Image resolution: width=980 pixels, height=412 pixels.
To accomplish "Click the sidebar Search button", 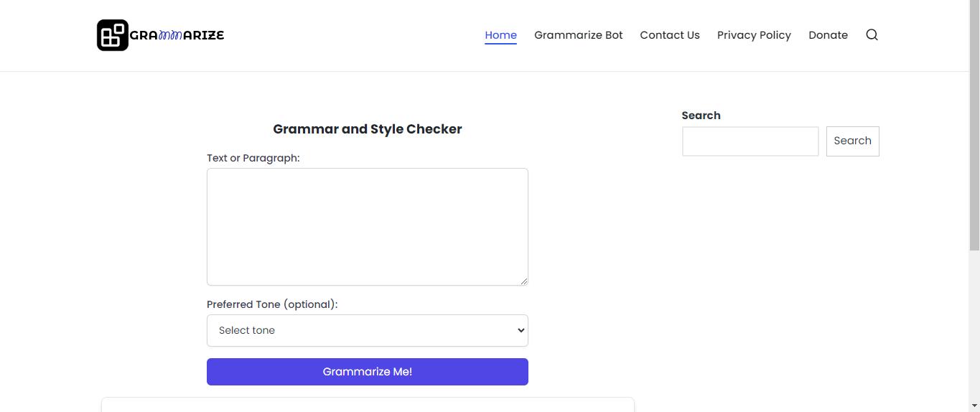I will pyautogui.click(x=852, y=141).
